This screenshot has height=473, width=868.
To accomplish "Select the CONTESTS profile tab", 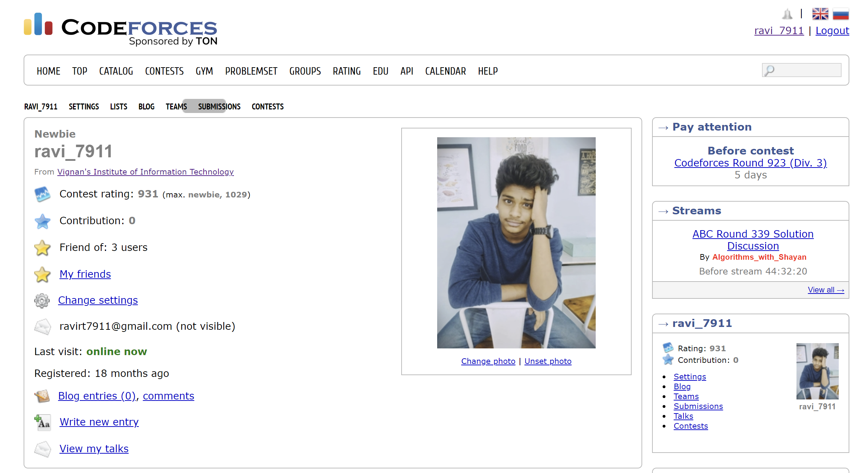I will pyautogui.click(x=268, y=107).
